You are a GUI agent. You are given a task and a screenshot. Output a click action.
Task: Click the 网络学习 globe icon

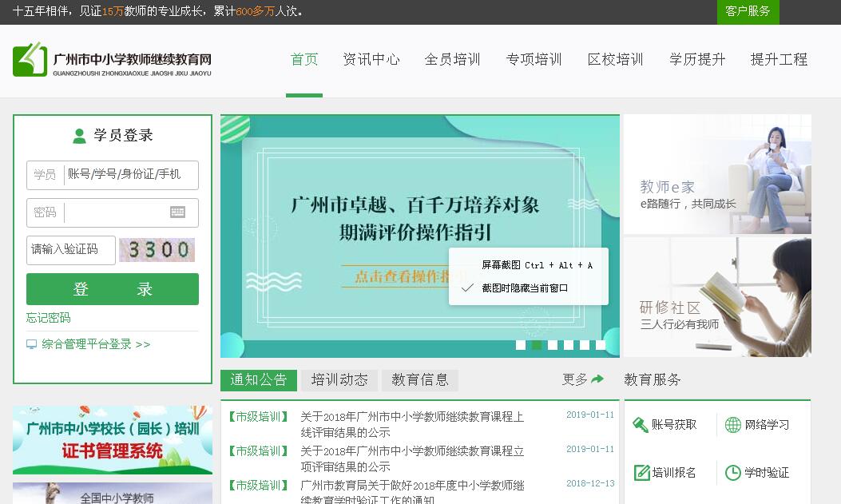tap(732, 425)
